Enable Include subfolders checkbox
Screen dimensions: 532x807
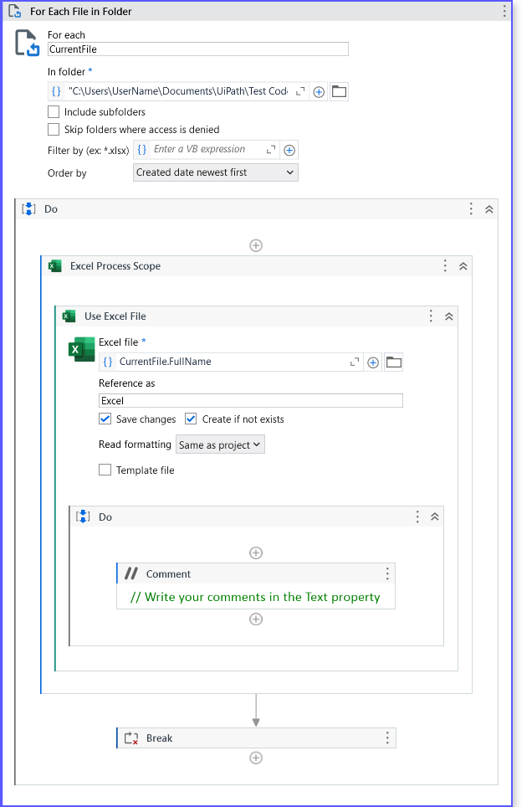54,111
